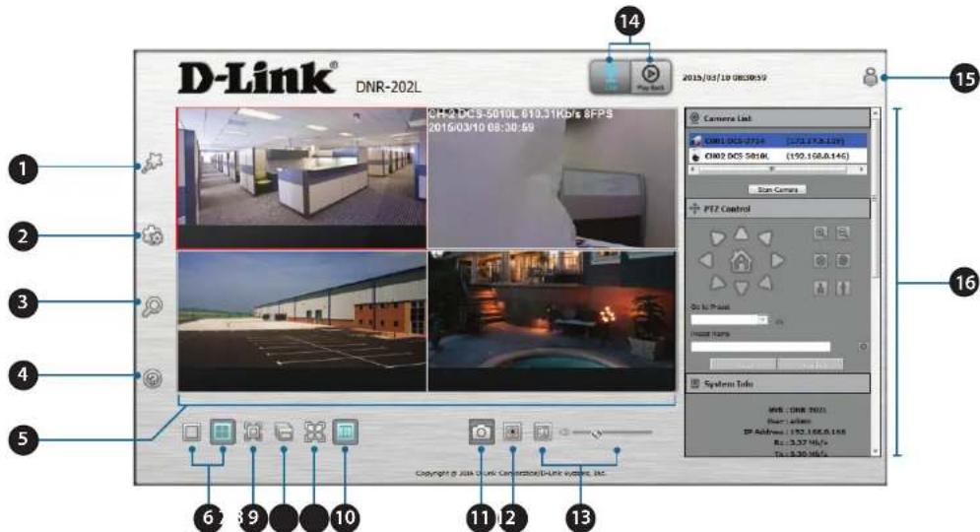Click the full screen four-arrows icon
The height and width of the screenshot is (532, 980).
(x=314, y=432)
